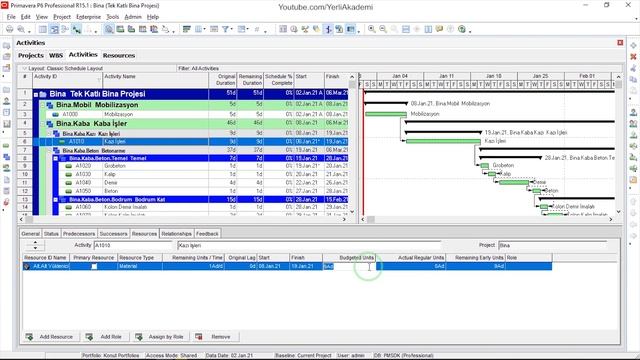This screenshot has height=360, width=640.
Task: Open the Admin menu
Action: tap(133, 17)
